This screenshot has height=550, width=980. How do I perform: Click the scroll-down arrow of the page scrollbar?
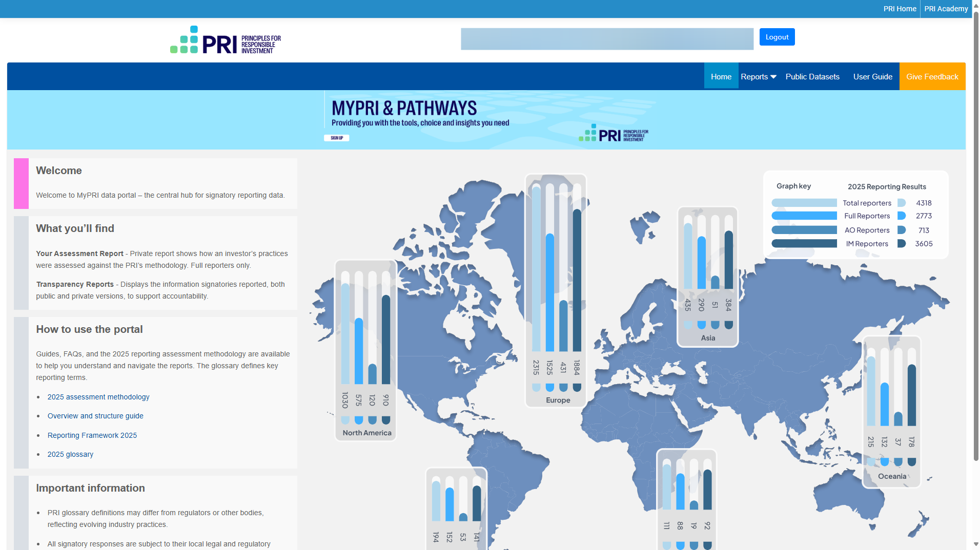pos(976,545)
